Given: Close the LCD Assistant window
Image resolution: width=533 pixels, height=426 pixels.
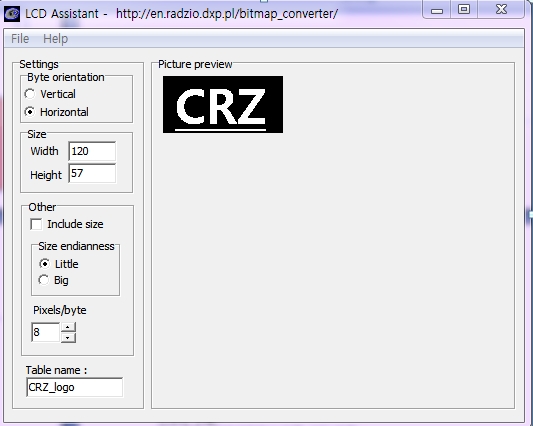Looking at the screenshot, I should (501, 9).
